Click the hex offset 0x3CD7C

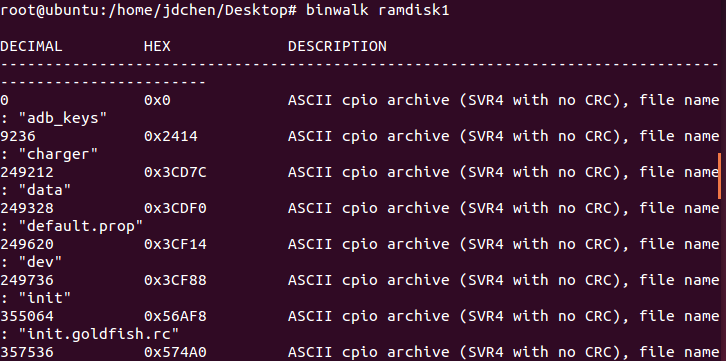tap(175, 172)
